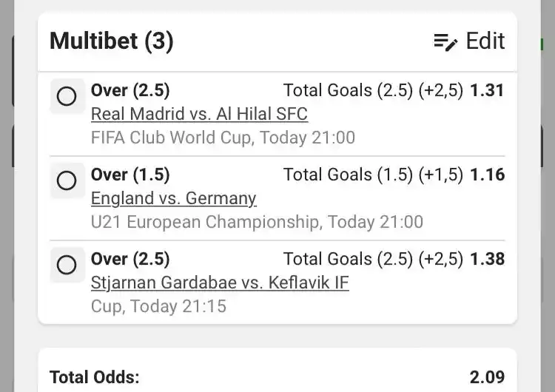Select the Stjarnan Gardabae vs. Keflavik radio circle
Image resolution: width=555 pixels, height=392 pixels.
[67, 265]
